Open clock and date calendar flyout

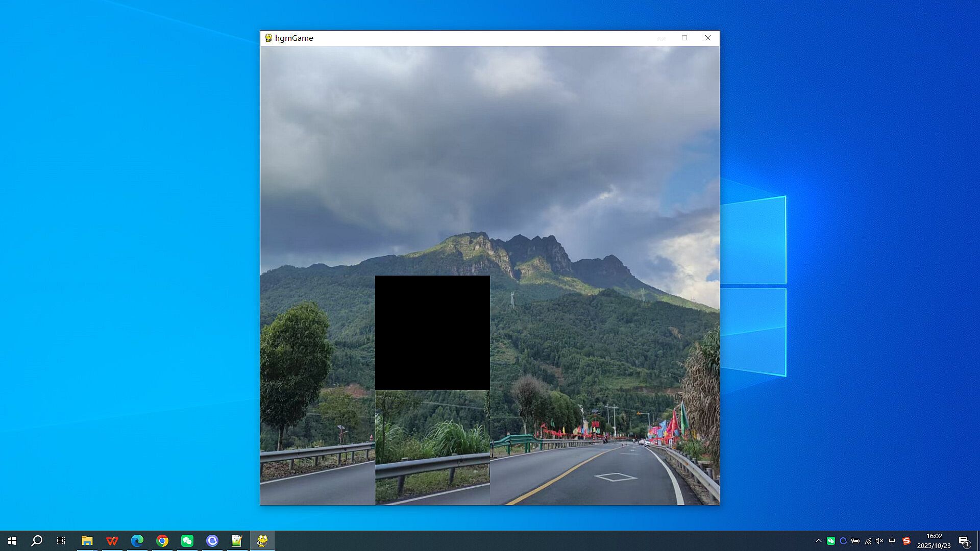[934, 541]
